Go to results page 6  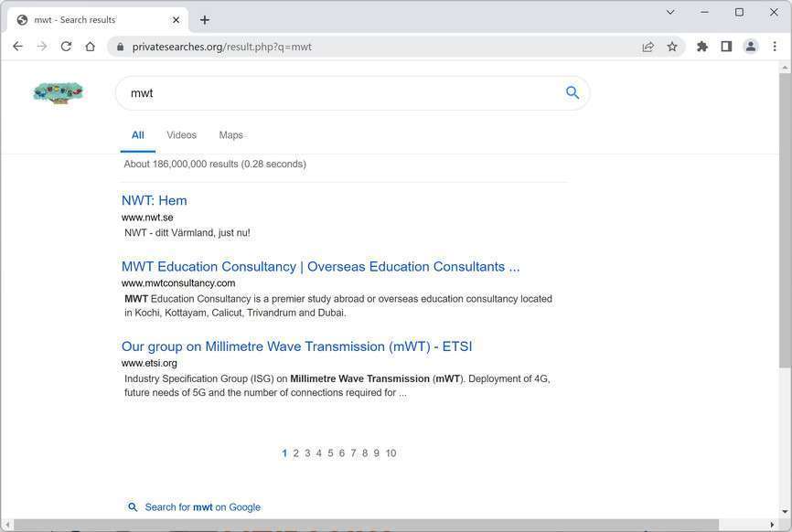tap(342, 453)
